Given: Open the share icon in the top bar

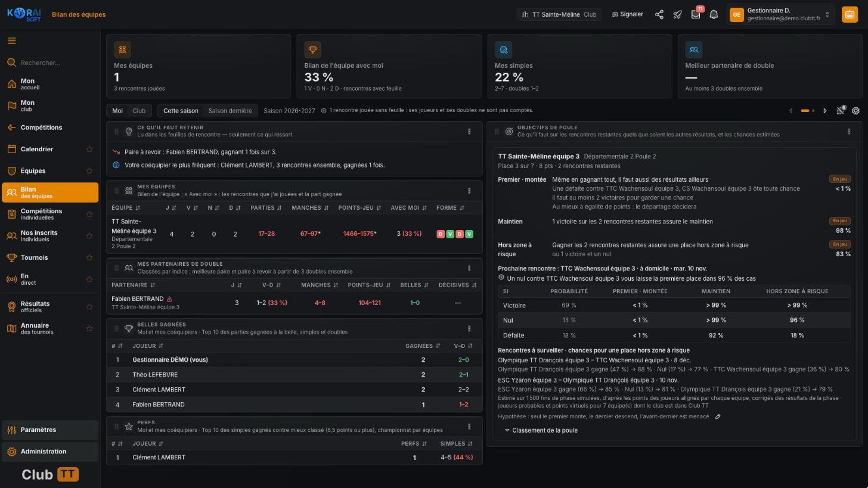Looking at the screenshot, I should (x=659, y=14).
